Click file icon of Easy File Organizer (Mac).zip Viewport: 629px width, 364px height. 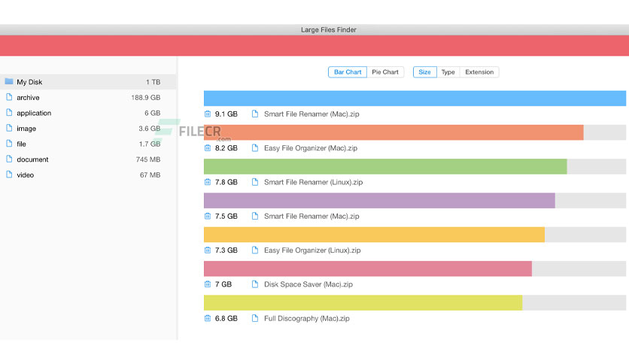point(255,148)
